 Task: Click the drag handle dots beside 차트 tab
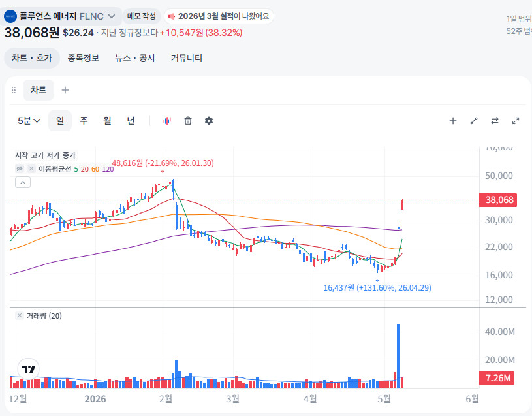pos(14,90)
